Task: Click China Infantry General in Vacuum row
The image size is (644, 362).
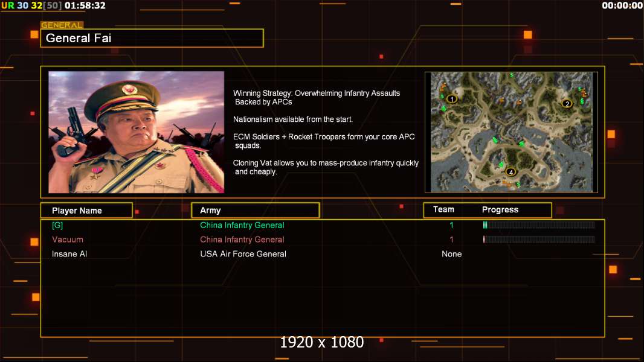Action: point(242,240)
